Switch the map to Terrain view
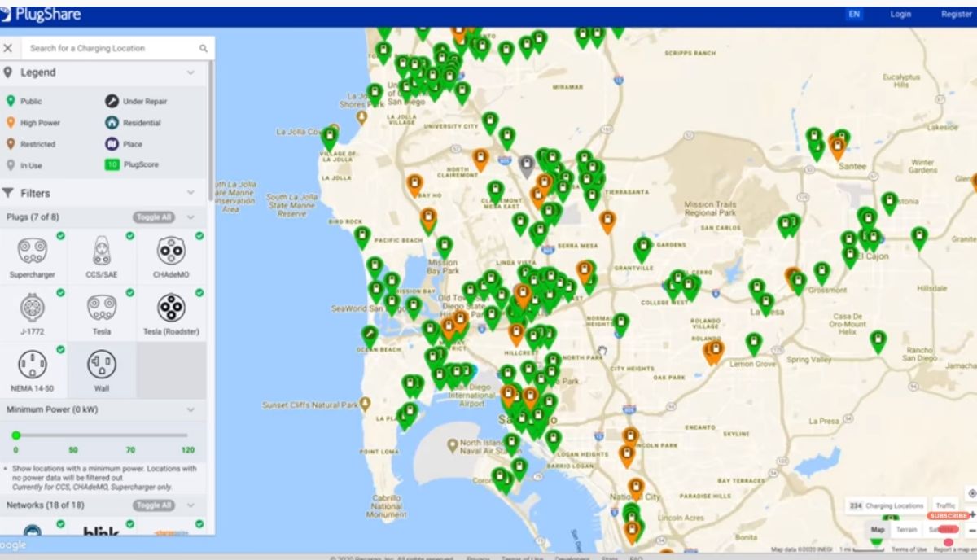This screenshot has height=560, width=977. pyautogui.click(x=906, y=529)
